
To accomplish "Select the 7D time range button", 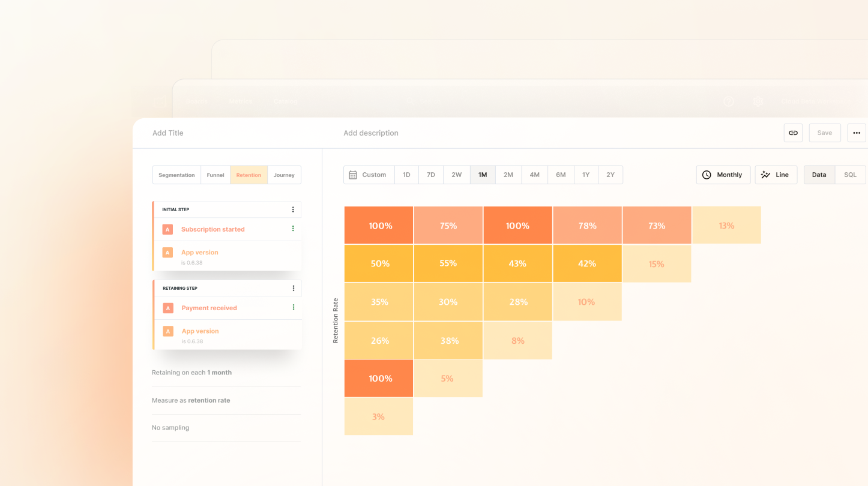I will (x=430, y=175).
